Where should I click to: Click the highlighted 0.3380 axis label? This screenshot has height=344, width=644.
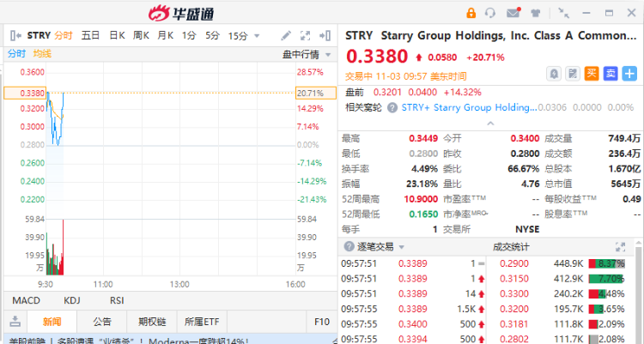click(25, 94)
